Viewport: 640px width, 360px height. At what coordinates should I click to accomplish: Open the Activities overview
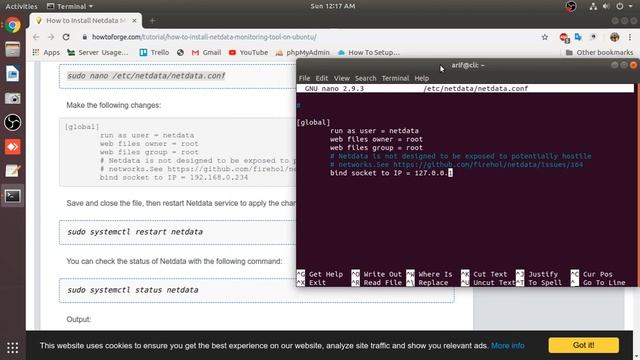tap(21, 6)
